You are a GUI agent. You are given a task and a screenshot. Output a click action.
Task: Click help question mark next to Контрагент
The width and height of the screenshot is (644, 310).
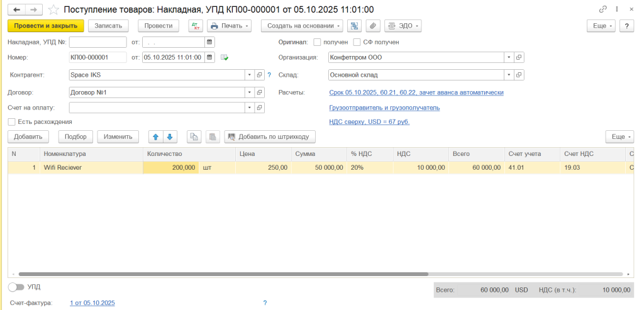[x=269, y=75]
